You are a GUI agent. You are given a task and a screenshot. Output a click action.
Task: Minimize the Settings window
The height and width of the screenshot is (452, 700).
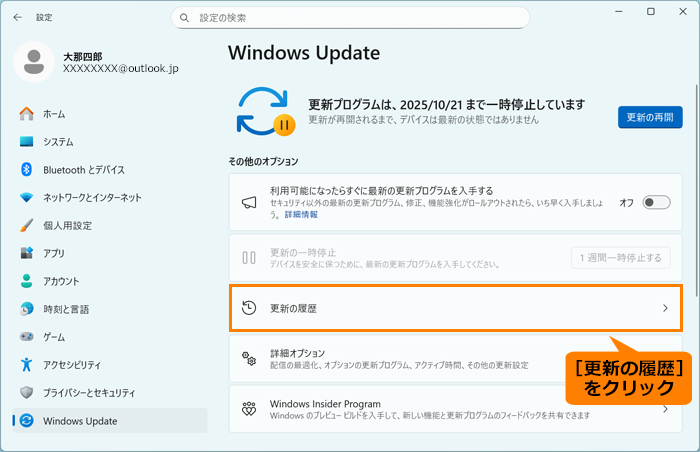tap(619, 12)
